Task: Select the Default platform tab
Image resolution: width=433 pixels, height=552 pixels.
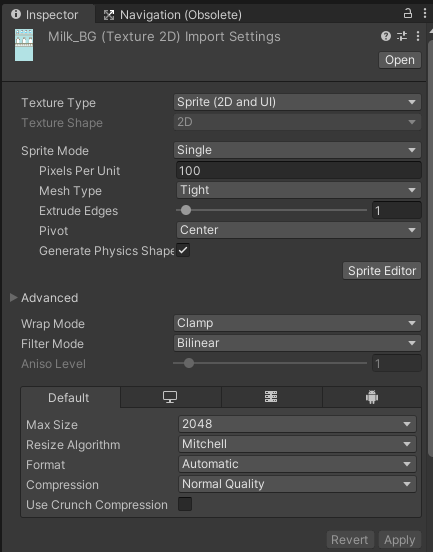Action: (70, 397)
